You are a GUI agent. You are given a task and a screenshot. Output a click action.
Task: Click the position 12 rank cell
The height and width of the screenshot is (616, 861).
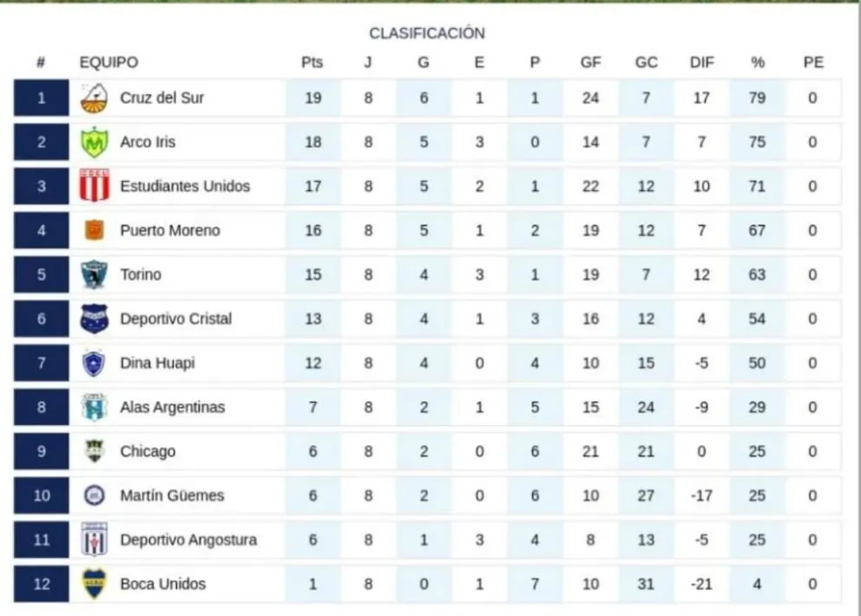[41, 584]
